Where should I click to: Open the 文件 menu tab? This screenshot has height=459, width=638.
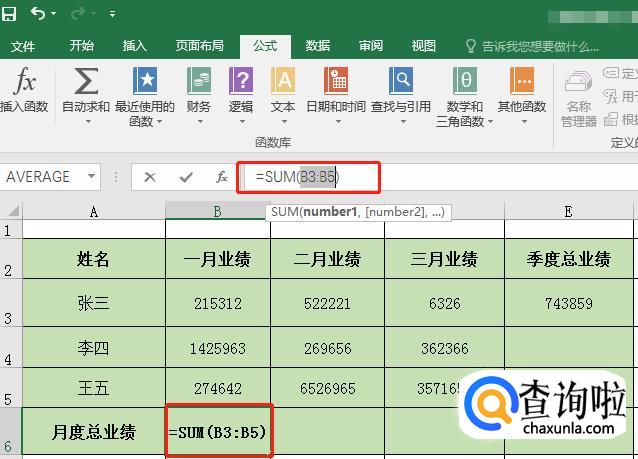coord(23,46)
